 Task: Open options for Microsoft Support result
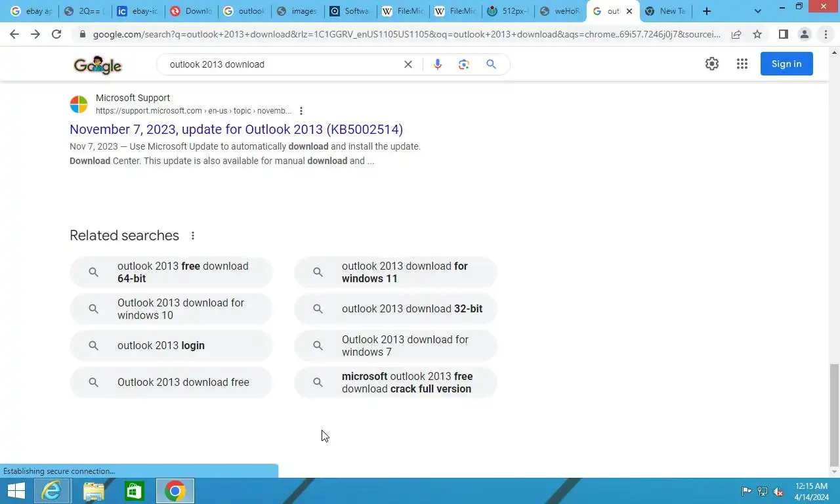point(301,111)
